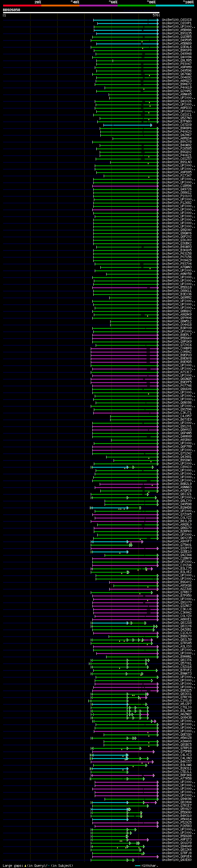This screenshot has height=868, width=197.
Task: Select hit label UniRef100_Q6ESQ0
Action: 177,735
